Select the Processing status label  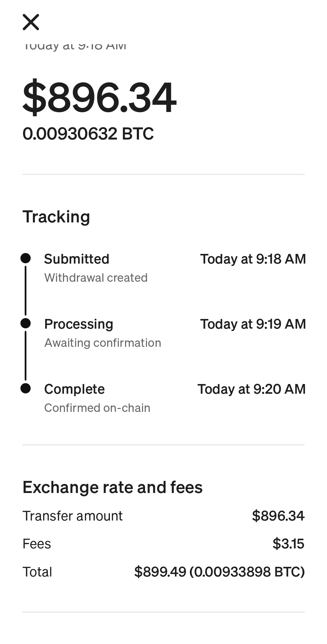(79, 324)
